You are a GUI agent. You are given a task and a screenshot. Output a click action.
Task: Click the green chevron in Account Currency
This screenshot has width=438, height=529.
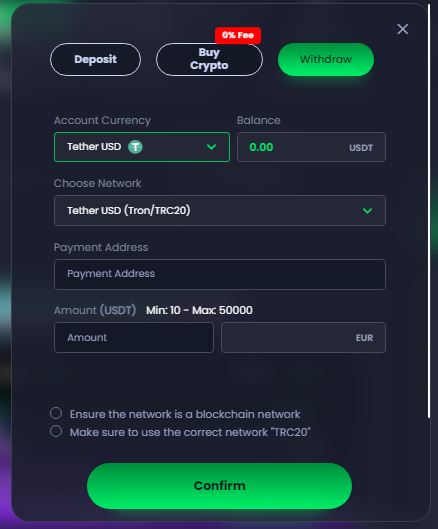tap(212, 147)
